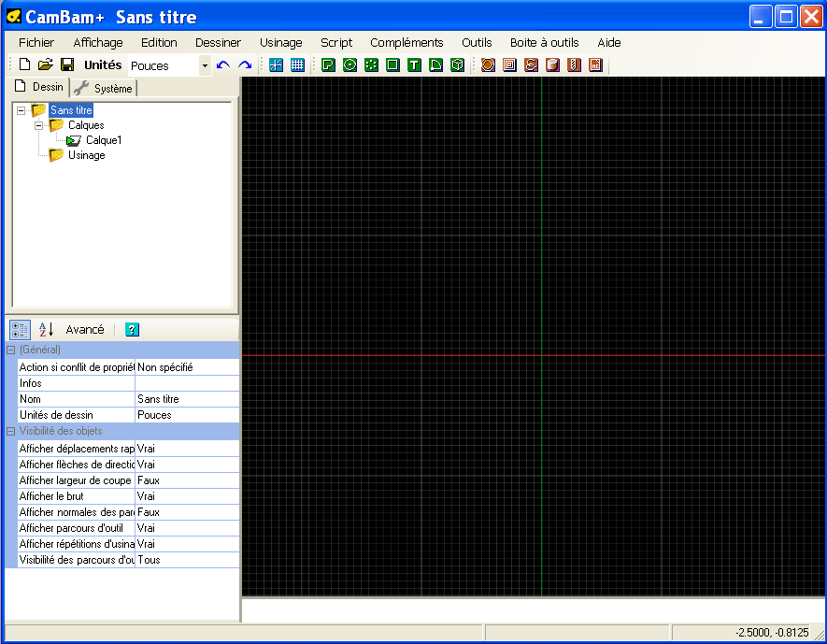Screen dimensions: 827x644
Task: Open a file using the folder icon
Action: click(x=46, y=64)
